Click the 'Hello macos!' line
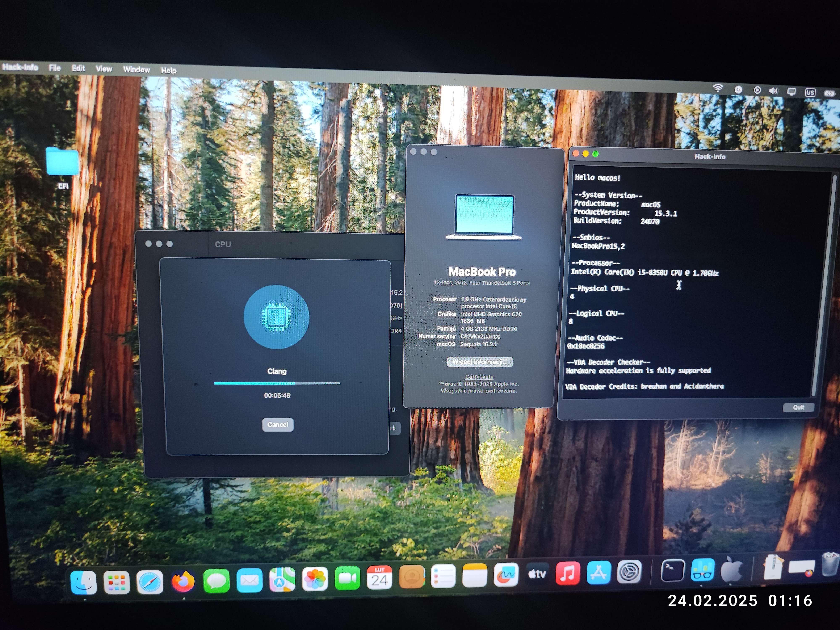This screenshot has width=840, height=630. click(597, 177)
